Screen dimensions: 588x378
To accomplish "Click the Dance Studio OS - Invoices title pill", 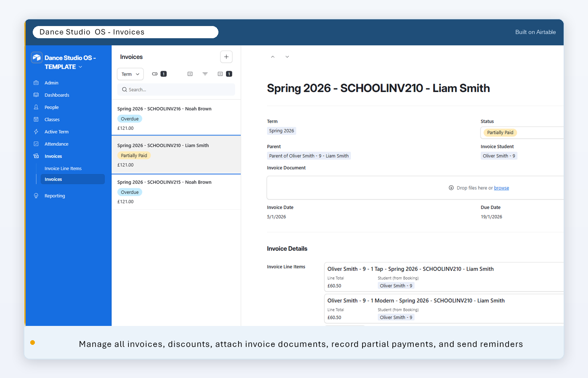I will coord(126,32).
